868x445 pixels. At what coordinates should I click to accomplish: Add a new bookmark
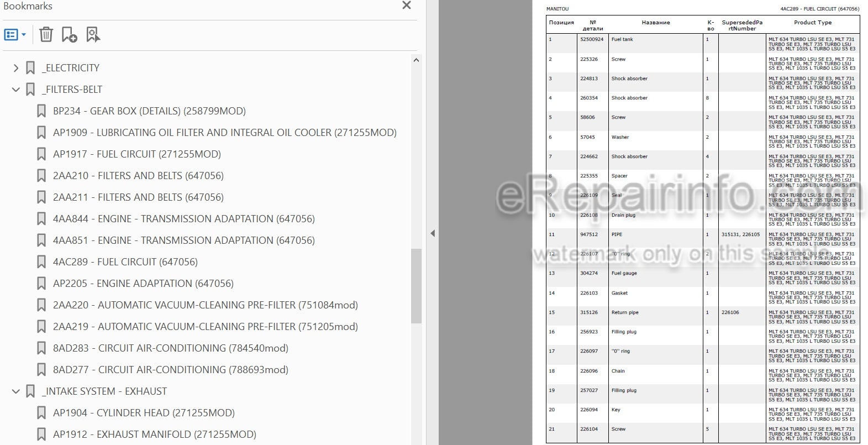69,35
